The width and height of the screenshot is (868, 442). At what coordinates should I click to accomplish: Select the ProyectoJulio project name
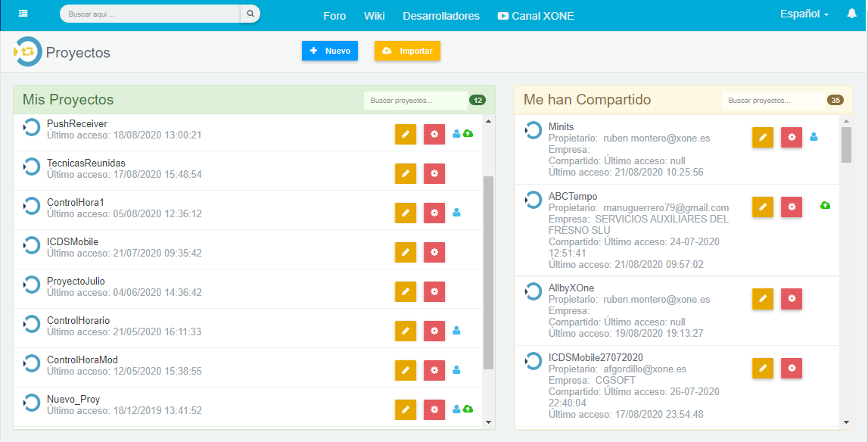(x=76, y=281)
